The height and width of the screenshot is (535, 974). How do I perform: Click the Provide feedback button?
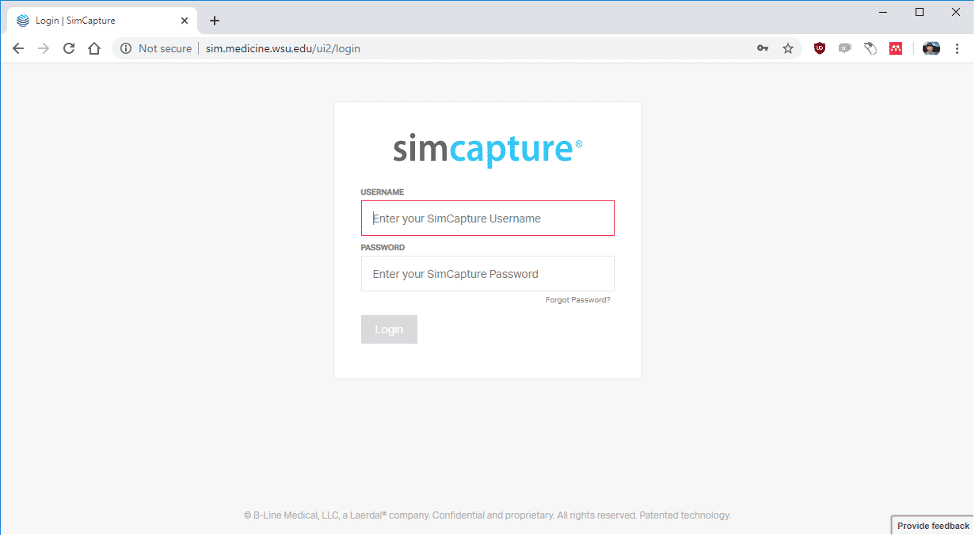933,526
